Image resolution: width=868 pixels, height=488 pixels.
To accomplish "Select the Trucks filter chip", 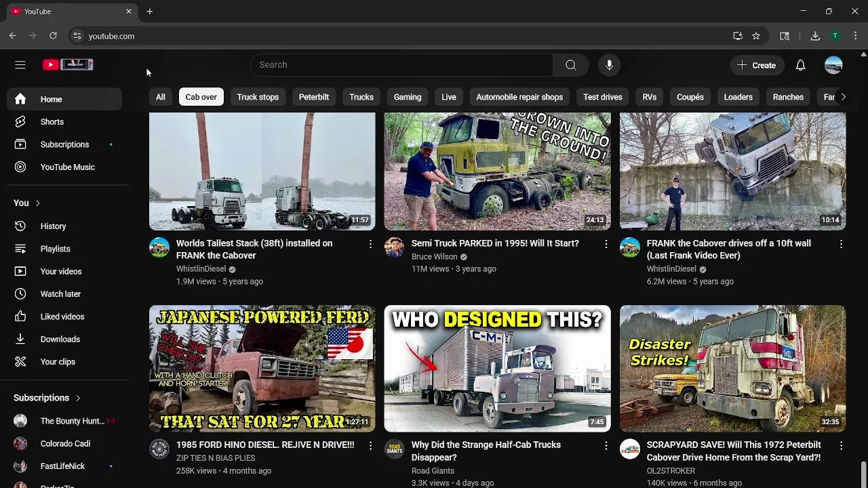I will 361,97.
